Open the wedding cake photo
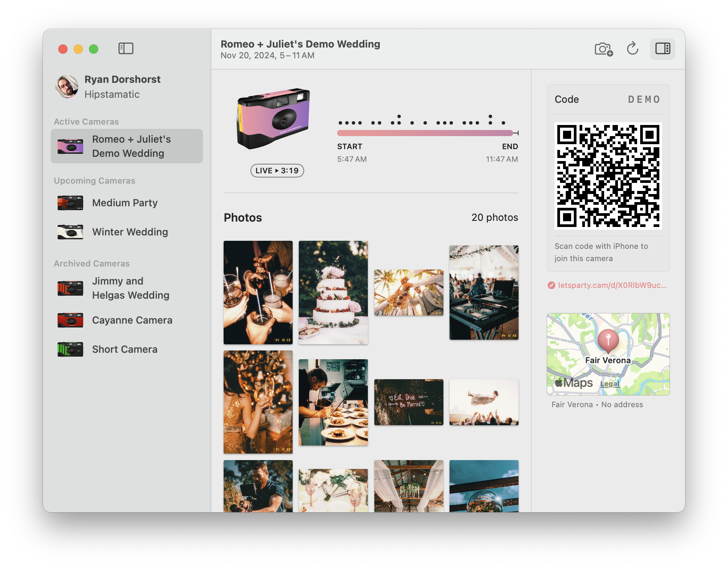728x569 pixels. pos(333,293)
